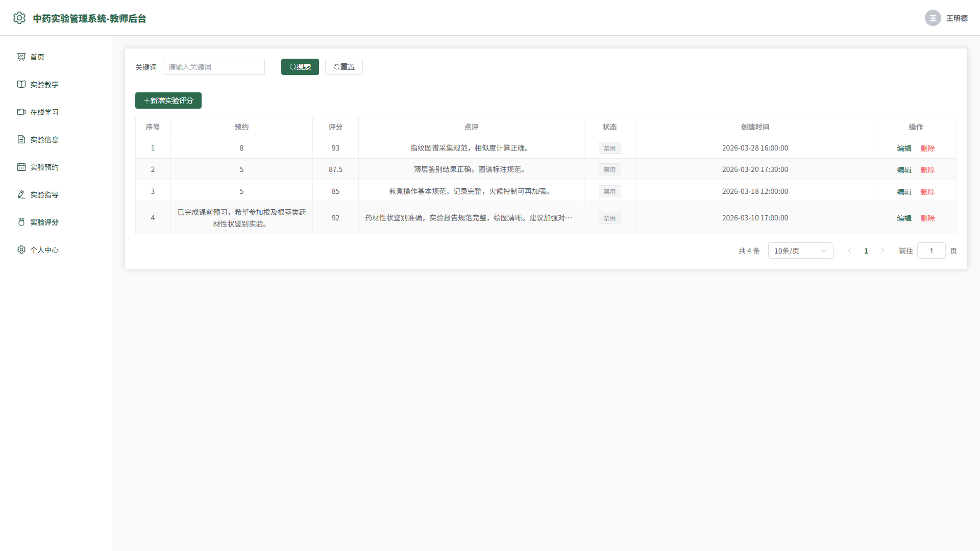The width and height of the screenshot is (980, 551).
Task: Click 删除 for the row scored 87.5
Action: (x=927, y=170)
